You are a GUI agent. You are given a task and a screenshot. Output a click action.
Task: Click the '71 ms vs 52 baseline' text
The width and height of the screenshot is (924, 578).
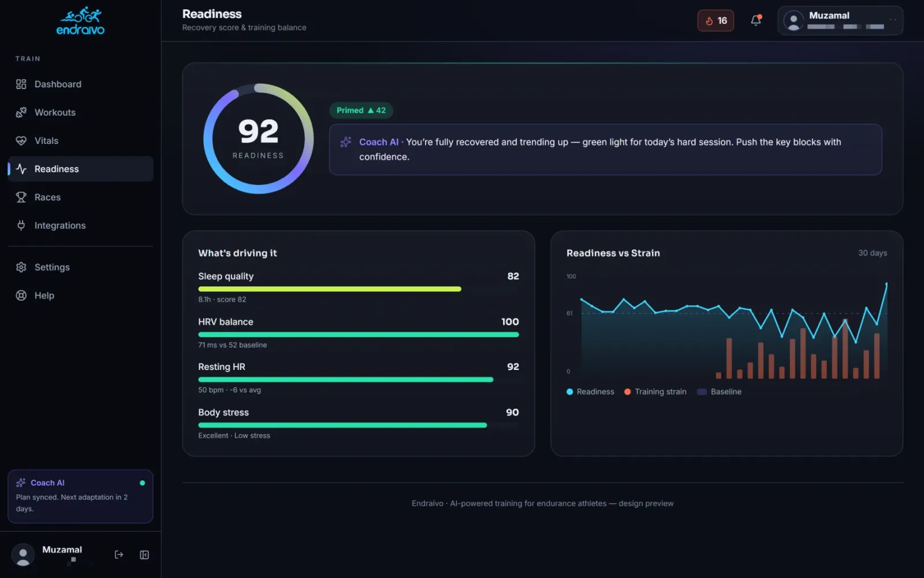[233, 345]
